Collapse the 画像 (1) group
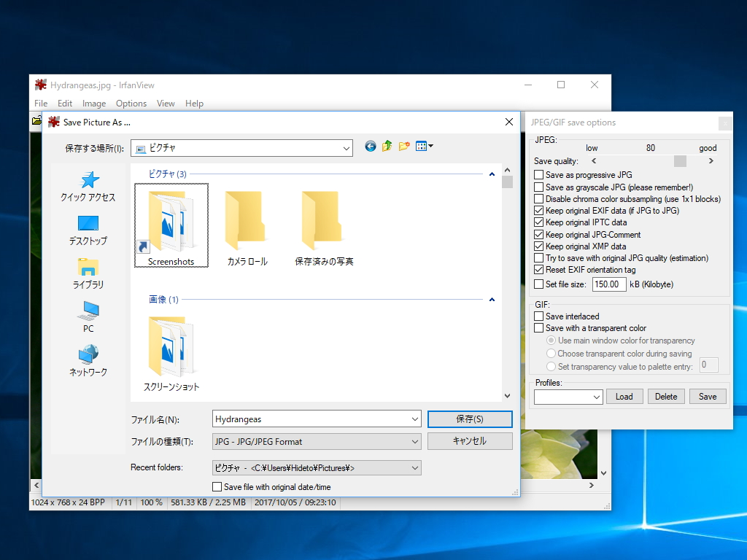 [x=492, y=300]
